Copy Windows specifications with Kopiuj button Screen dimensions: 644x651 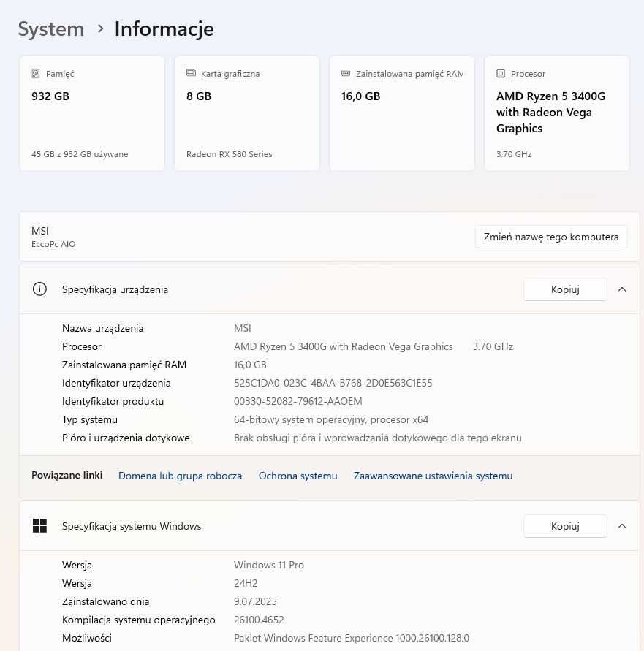[x=565, y=526]
